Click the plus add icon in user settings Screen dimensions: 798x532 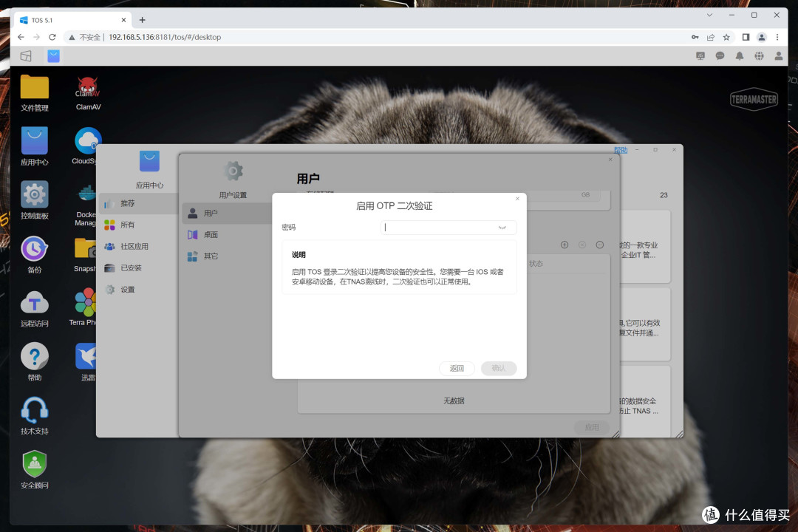tap(565, 245)
